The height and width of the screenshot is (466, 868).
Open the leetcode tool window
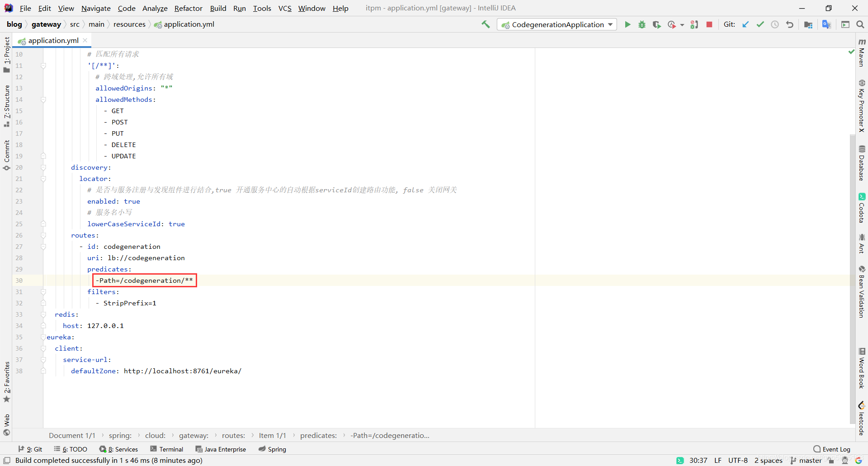click(862, 418)
